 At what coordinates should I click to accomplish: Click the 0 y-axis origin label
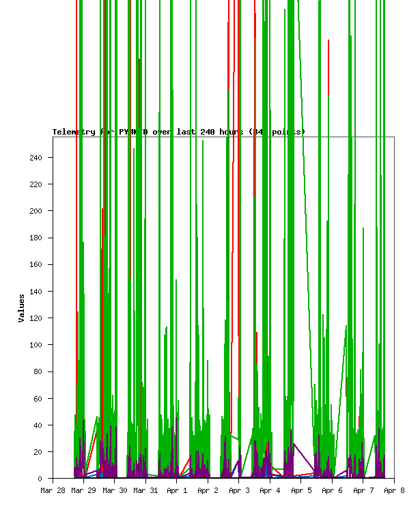pyautogui.click(x=40, y=479)
